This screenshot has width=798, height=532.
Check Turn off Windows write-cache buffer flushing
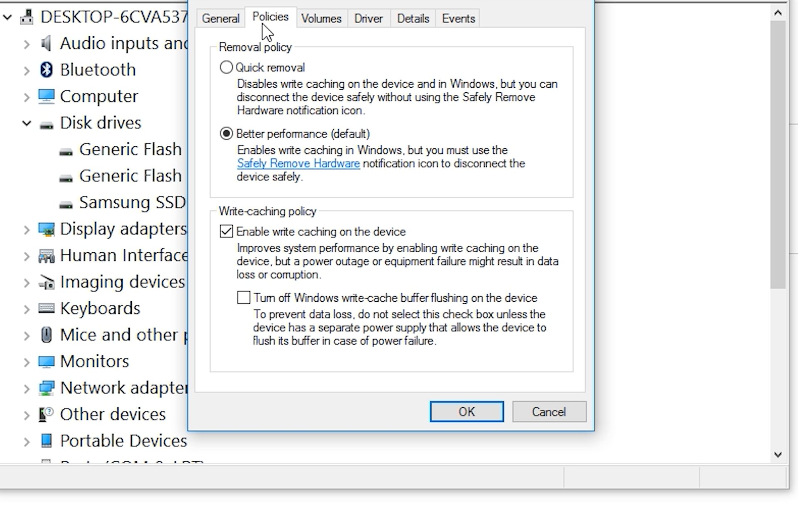click(244, 298)
